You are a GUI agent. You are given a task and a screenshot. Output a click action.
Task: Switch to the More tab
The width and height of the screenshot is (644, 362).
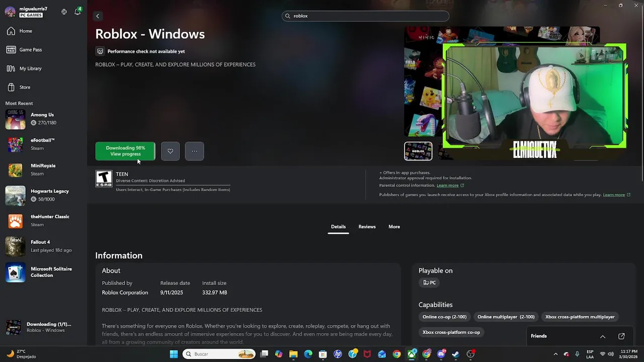[394, 227]
